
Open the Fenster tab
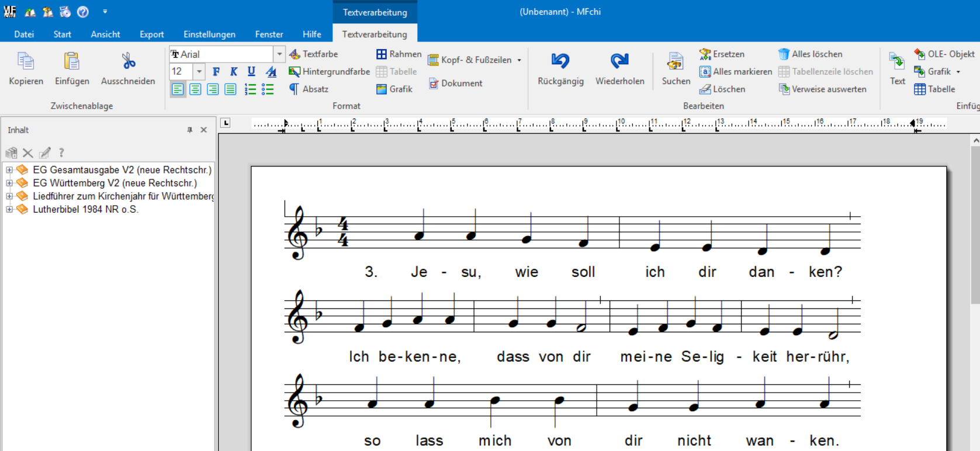coord(269,34)
